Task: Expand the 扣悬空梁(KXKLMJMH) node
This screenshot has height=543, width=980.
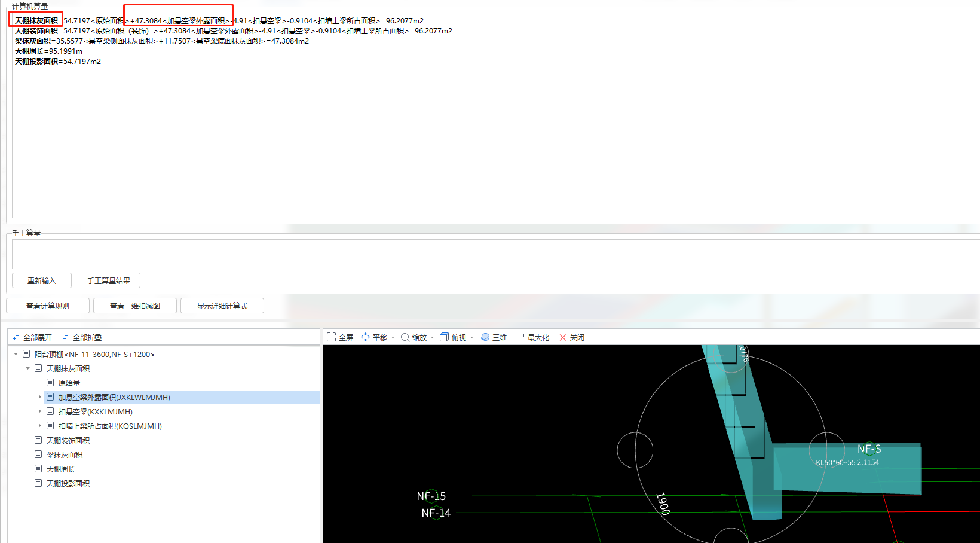Action: pos(39,411)
